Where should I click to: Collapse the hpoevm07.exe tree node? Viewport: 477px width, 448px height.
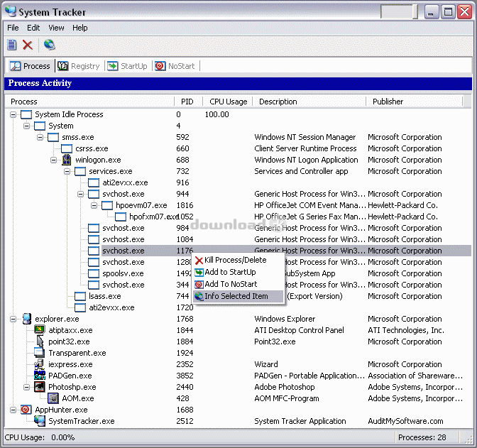(94, 205)
